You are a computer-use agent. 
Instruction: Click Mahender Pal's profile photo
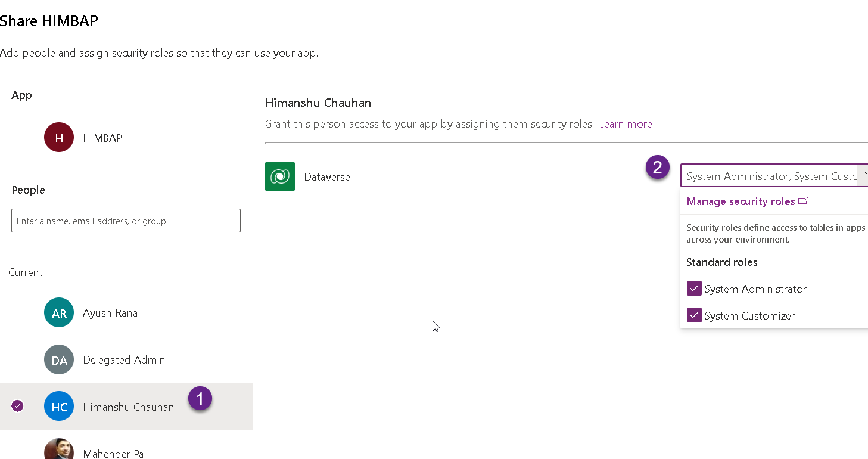click(x=59, y=450)
